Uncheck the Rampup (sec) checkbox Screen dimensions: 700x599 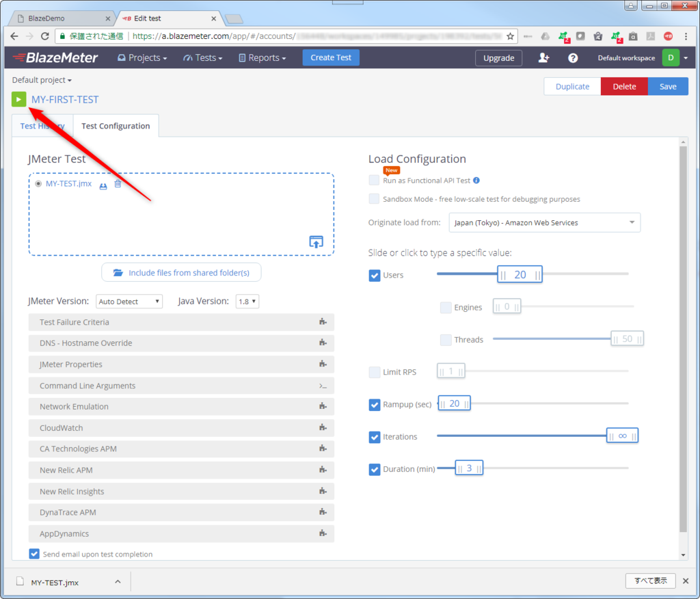point(375,405)
